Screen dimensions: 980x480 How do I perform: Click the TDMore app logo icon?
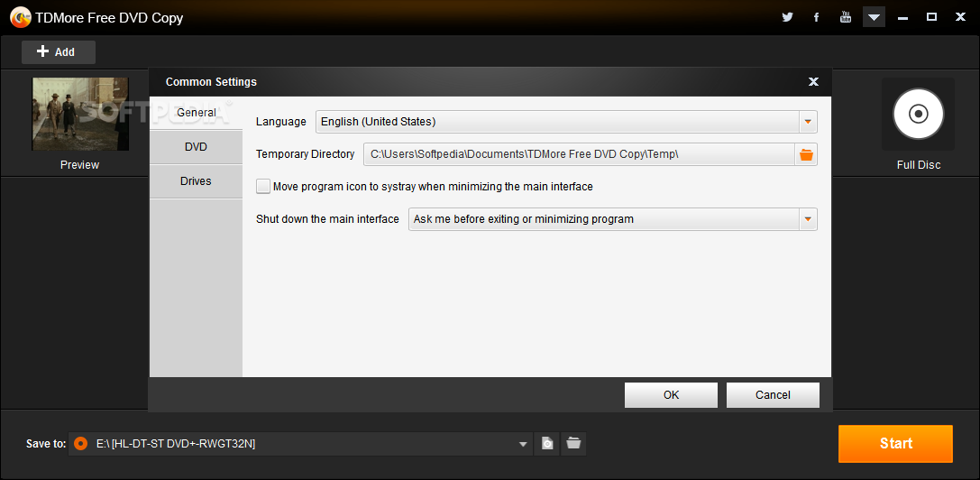21,17
